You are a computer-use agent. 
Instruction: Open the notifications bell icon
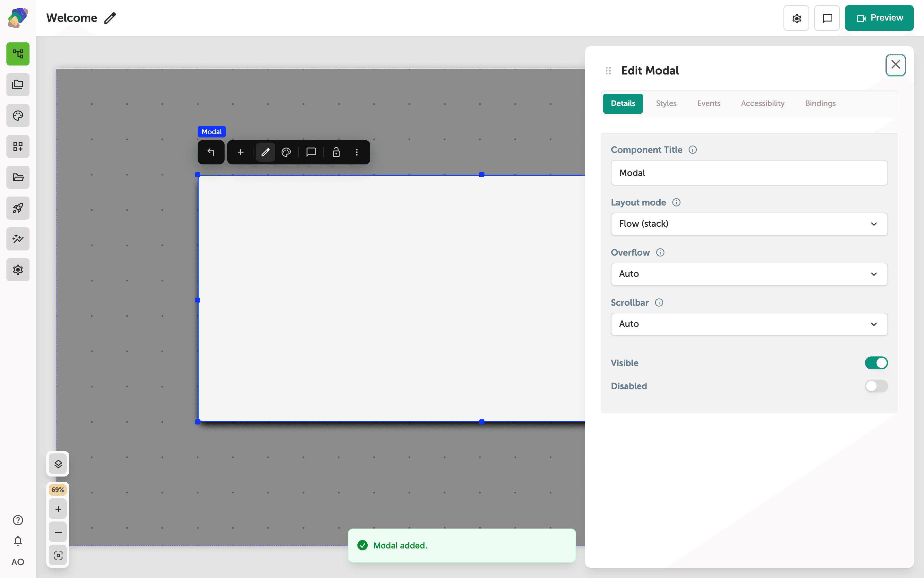click(18, 540)
